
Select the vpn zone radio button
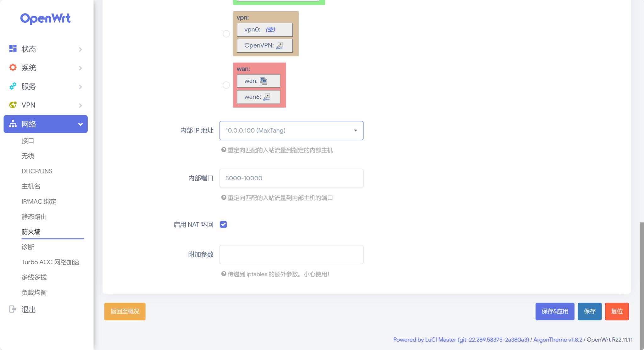(x=226, y=34)
